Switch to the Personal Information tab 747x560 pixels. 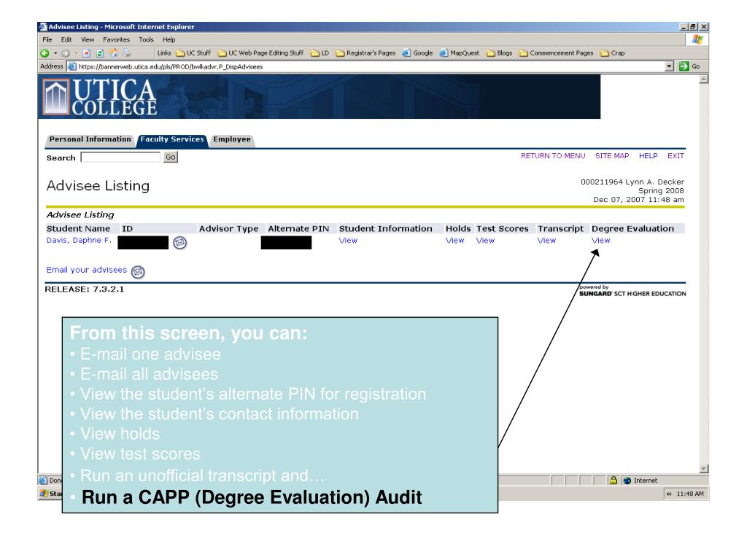click(x=90, y=139)
